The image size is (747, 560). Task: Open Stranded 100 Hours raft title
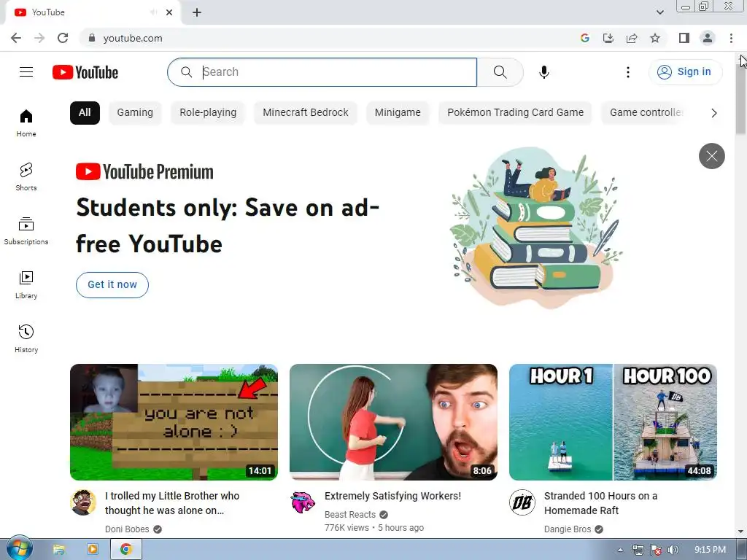pyautogui.click(x=600, y=503)
